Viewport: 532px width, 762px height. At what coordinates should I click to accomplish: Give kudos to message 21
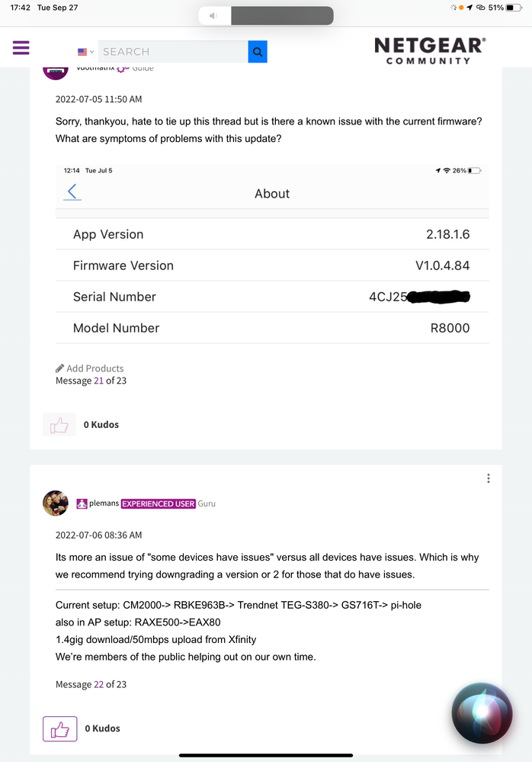60,425
